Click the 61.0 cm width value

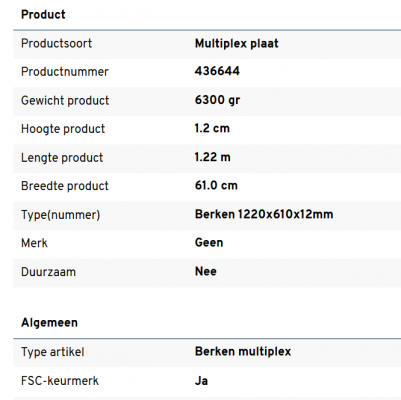(216, 185)
